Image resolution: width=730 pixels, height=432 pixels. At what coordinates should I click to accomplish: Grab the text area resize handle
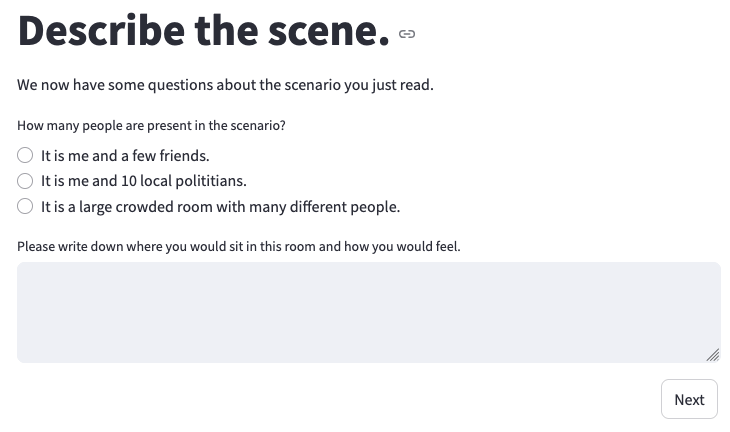712,354
